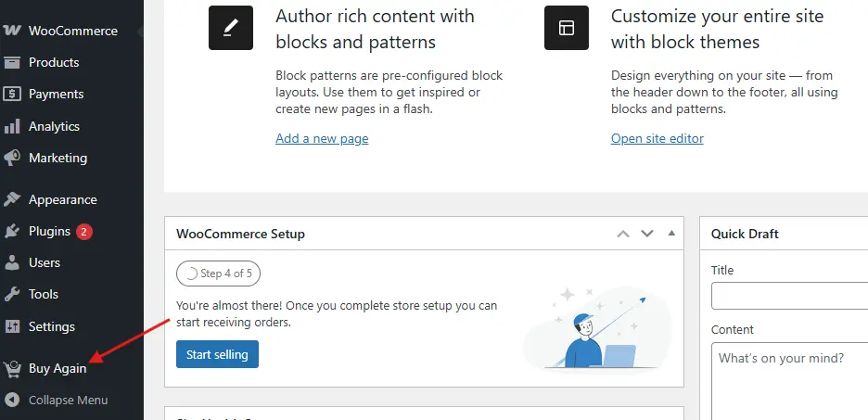
Task: Focus the Quick Draft Title field
Action: pos(789,296)
